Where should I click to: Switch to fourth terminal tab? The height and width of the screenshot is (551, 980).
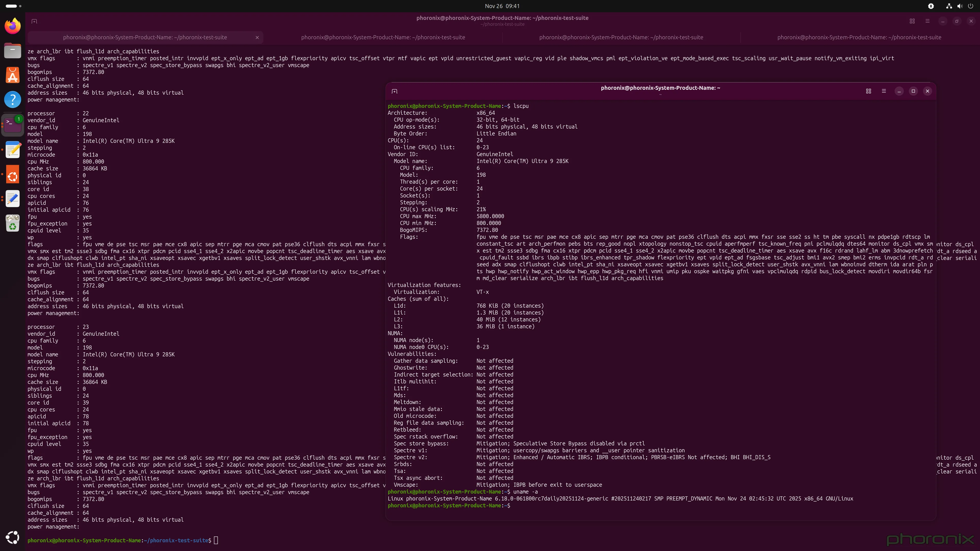(x=859, y=37)
